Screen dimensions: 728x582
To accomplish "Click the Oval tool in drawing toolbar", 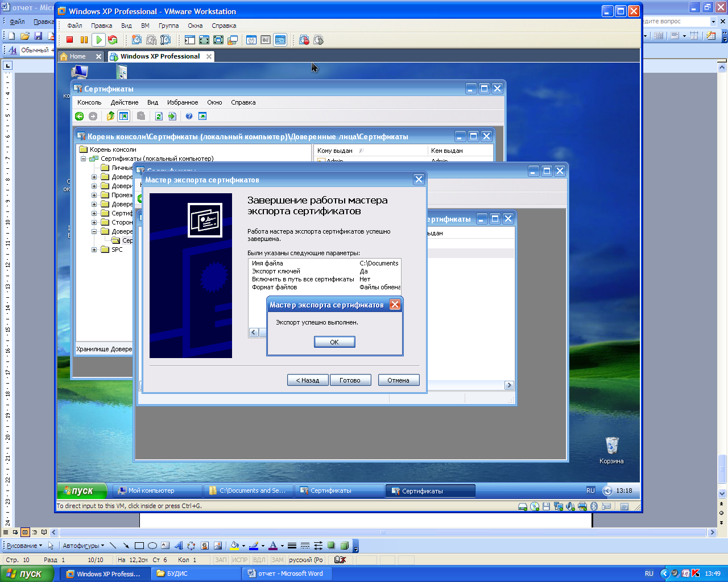I will 152,546.
